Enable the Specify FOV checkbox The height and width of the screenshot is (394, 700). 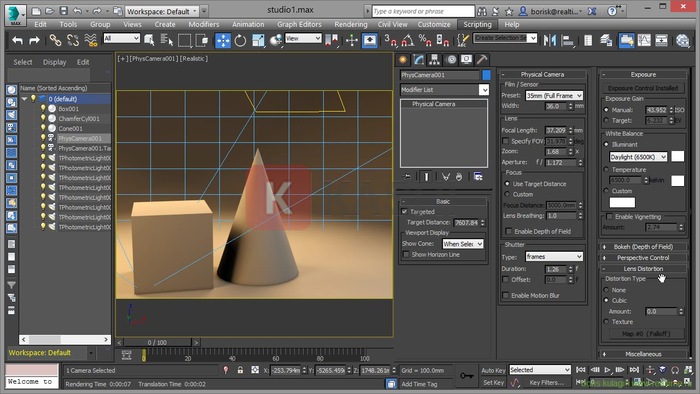[505, 141]
